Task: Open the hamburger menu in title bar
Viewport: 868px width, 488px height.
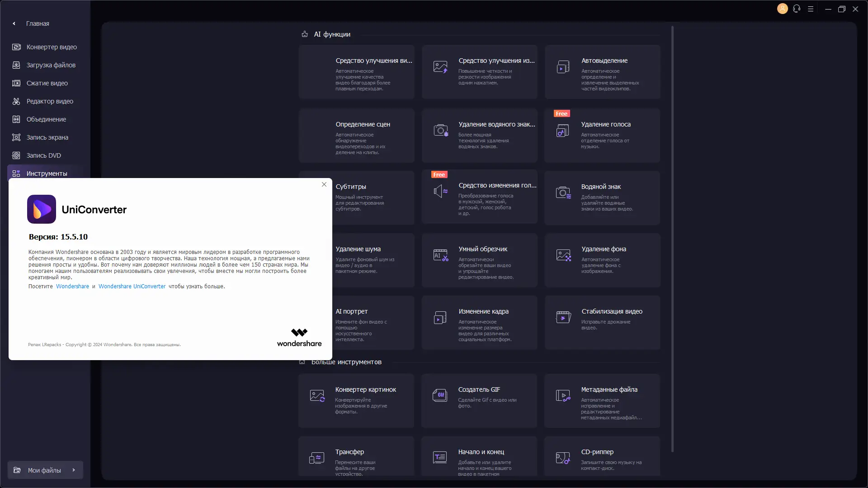Action: [x=811, y=9]
